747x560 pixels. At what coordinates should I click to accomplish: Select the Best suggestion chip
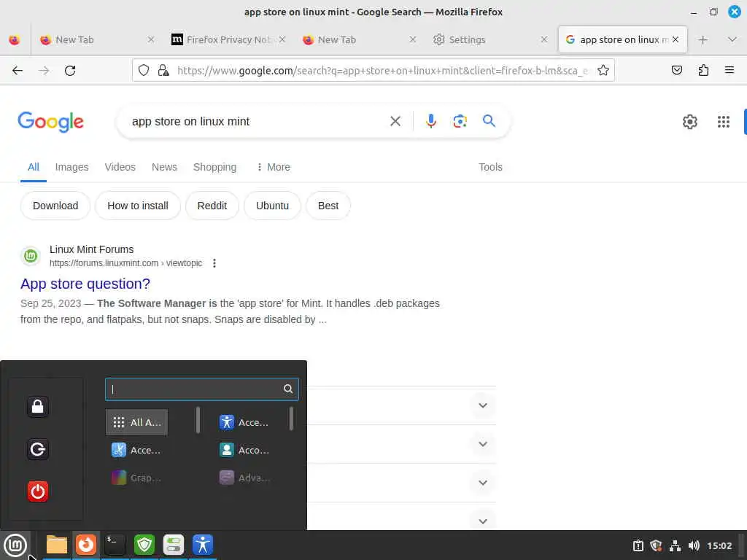click(x=328, y=206)
